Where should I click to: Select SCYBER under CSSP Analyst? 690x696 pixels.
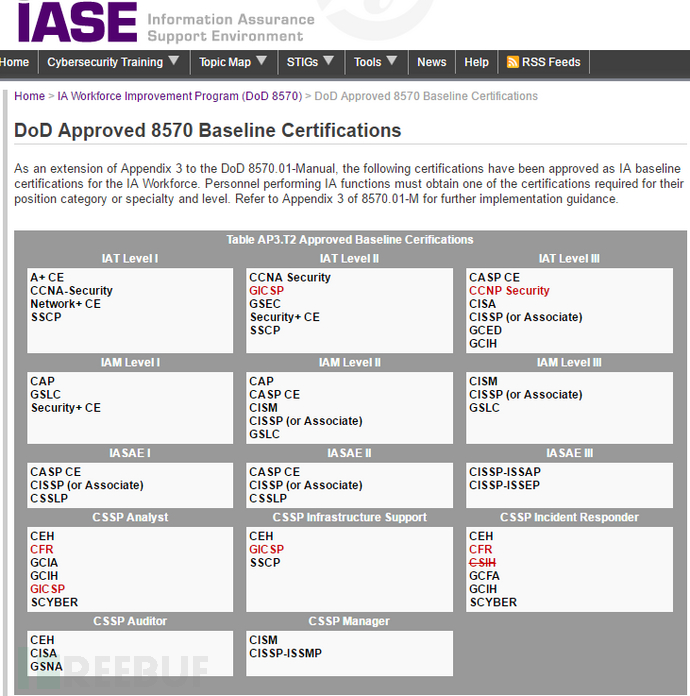pyautogui.click(x=54, y=602)
